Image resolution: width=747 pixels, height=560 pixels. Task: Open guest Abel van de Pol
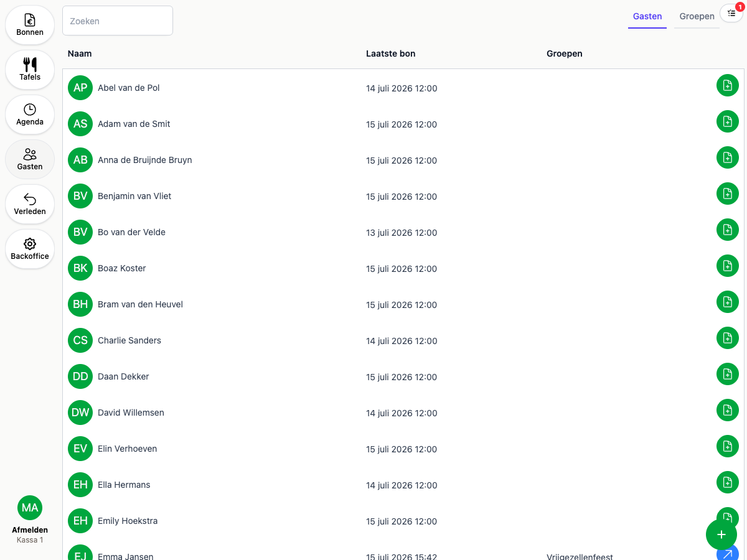(129, 88)
